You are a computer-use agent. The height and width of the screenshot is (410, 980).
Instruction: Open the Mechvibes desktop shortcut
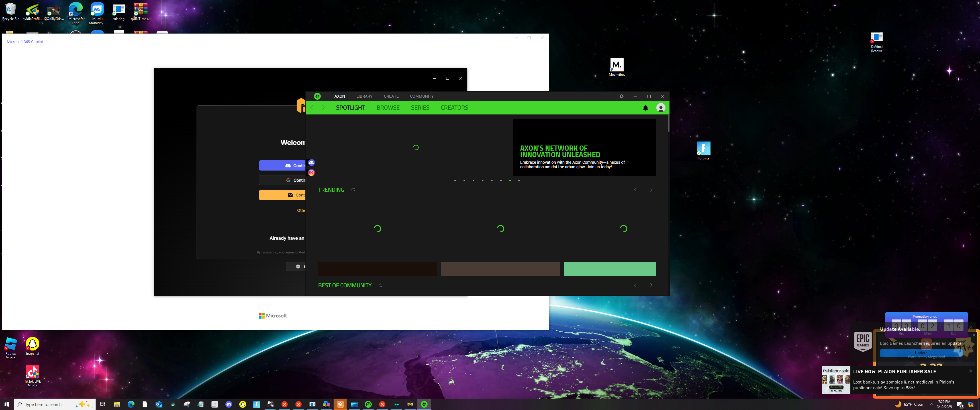[x=617, y=67]
